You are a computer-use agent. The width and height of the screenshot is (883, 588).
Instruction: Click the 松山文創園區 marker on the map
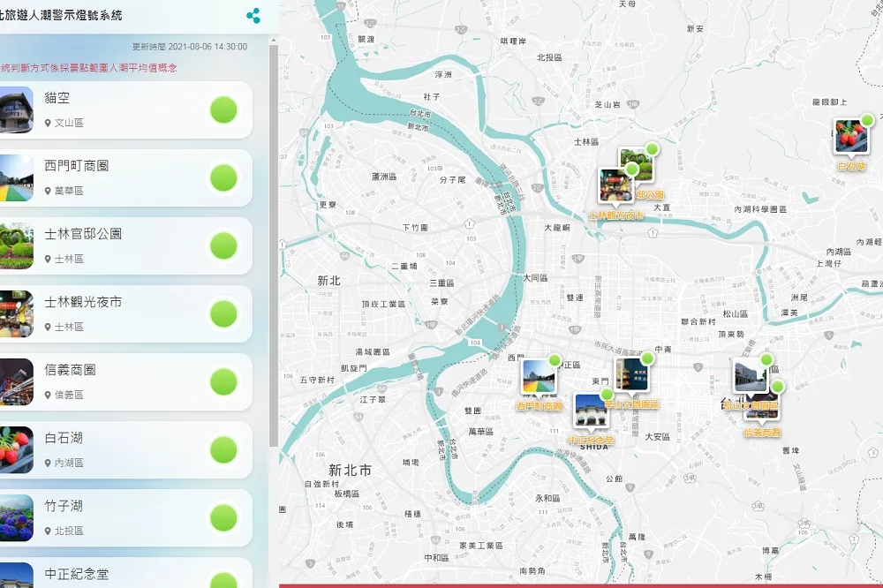(x=750, y=375)
